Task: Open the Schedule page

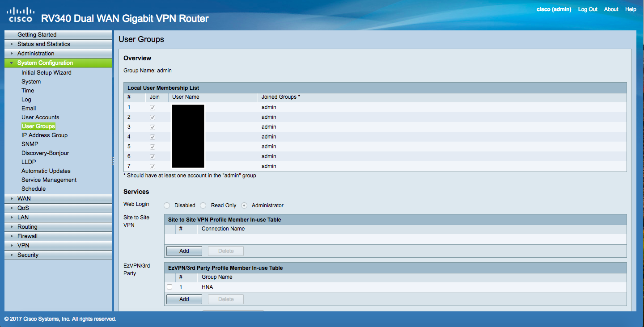Action: pyautogui.click(x=34, y=189)
